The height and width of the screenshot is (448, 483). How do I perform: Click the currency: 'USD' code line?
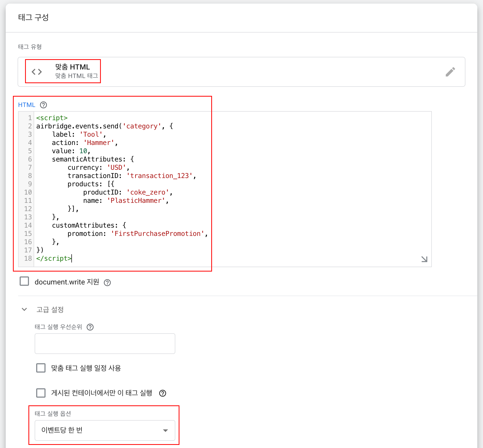(99, 167)
